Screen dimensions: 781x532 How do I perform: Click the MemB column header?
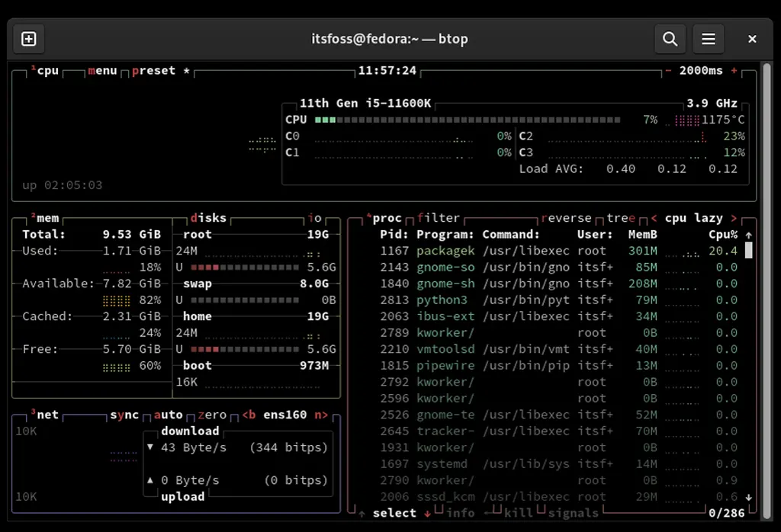pos(642,235)
